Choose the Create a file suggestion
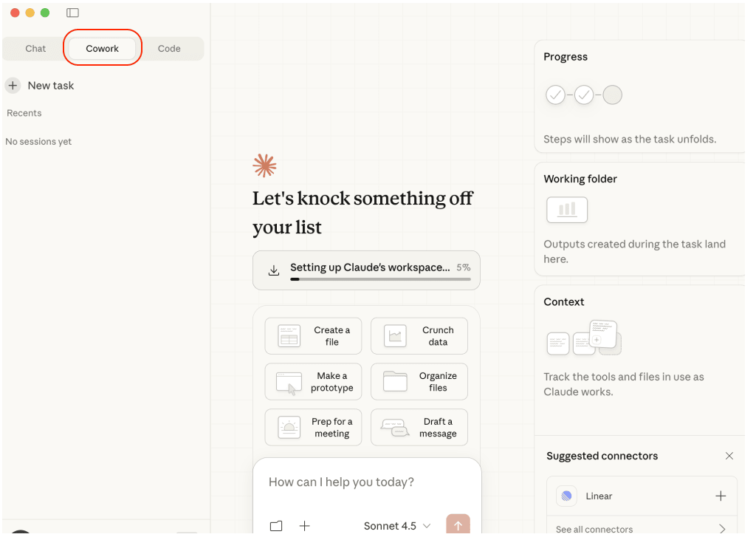756x554 pixels. tap(313, 336)
